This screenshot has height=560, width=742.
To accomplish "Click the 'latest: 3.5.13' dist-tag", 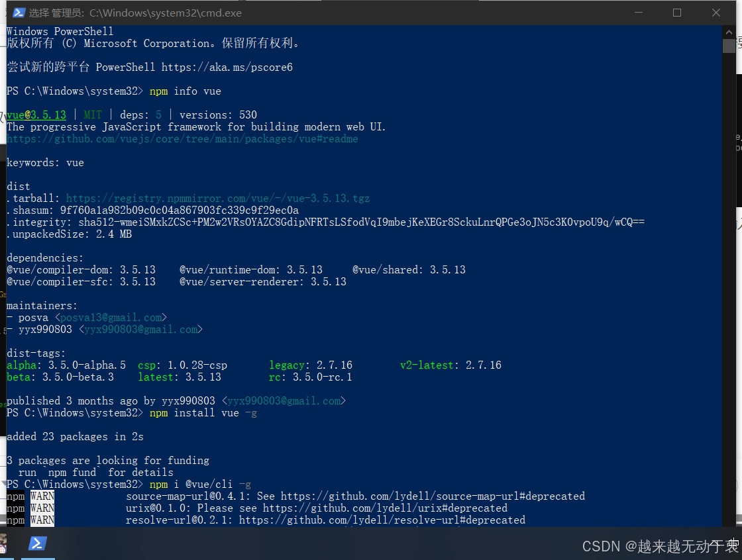I will (x=180, y=377).
